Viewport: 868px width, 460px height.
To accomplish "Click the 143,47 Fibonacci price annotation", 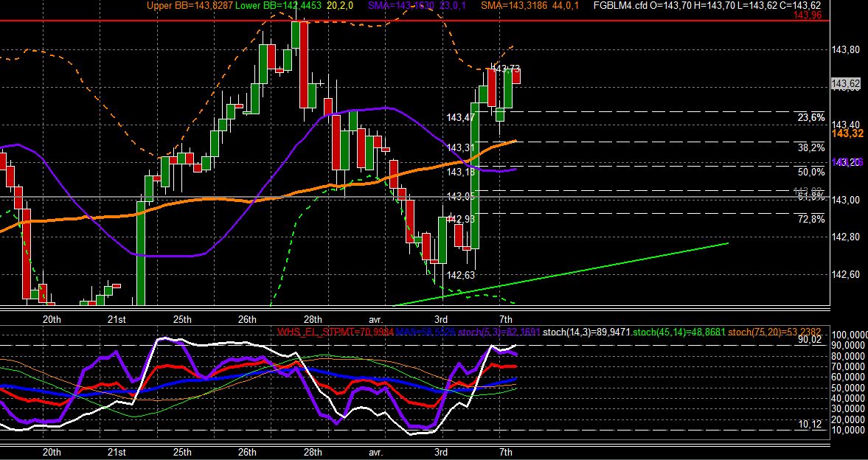I will 461,117.
